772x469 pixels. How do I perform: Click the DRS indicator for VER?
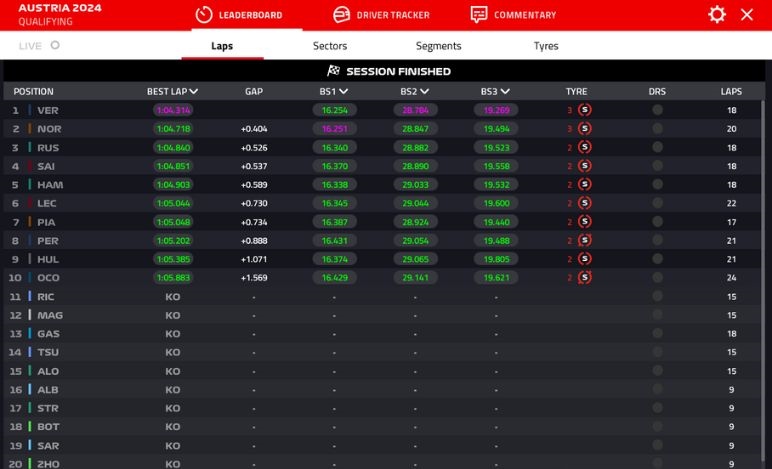[657, 110]
